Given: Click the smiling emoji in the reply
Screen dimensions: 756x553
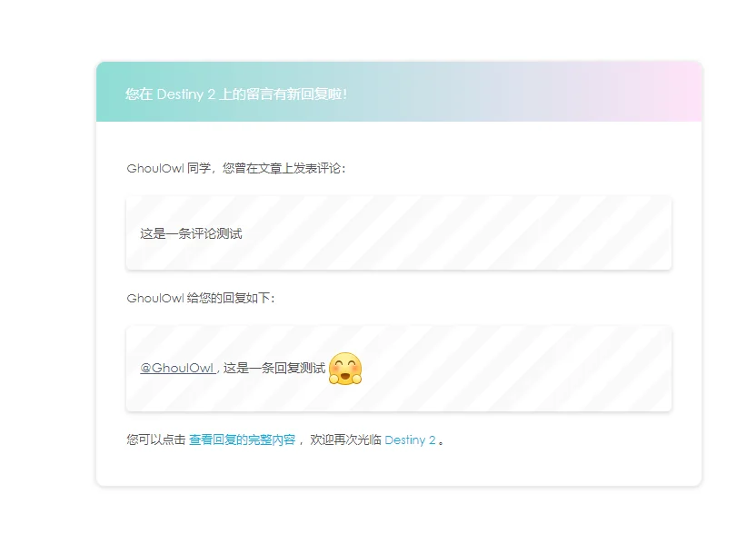Looking at the screenshot, I should click(x=345, y=369).
